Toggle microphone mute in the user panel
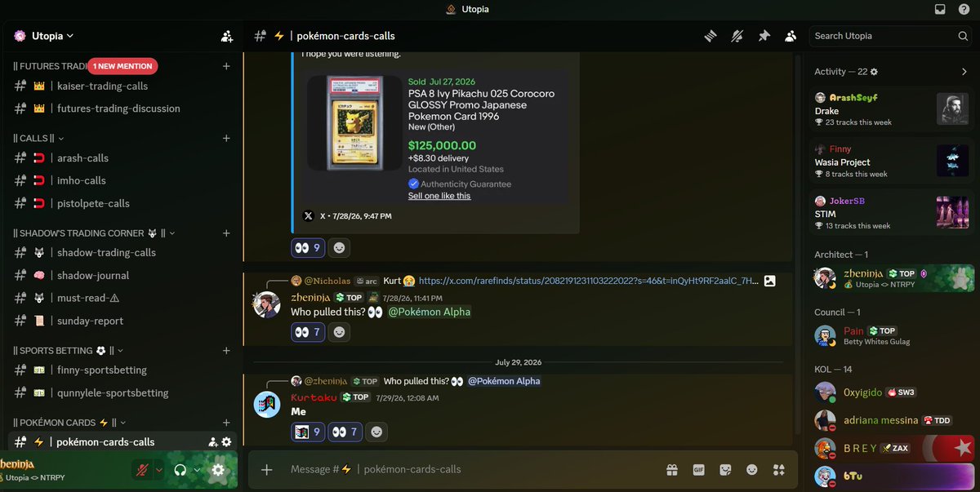This screenshot has height=492, width=980. click(x=142, y=470)
